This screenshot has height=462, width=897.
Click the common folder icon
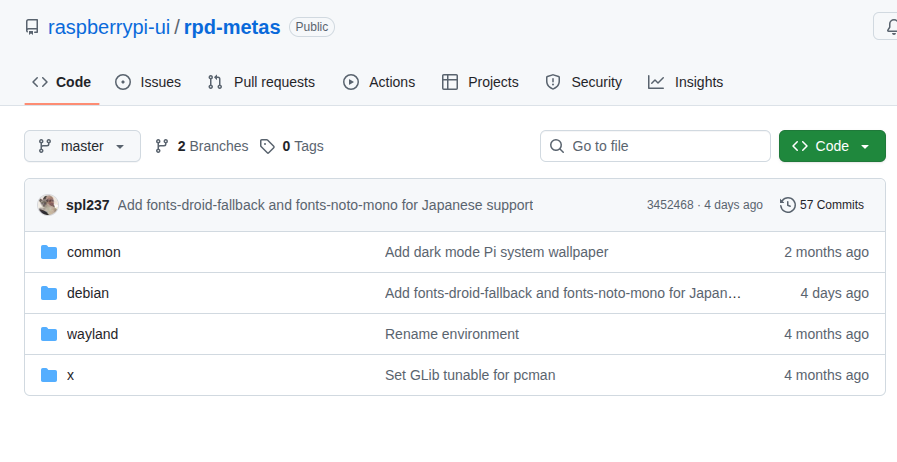(49, 252)
